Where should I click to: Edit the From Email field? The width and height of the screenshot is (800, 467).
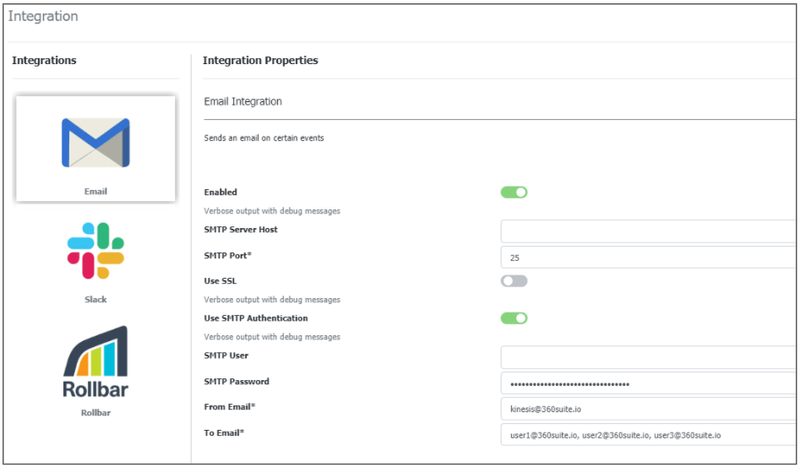coord(648,409)
